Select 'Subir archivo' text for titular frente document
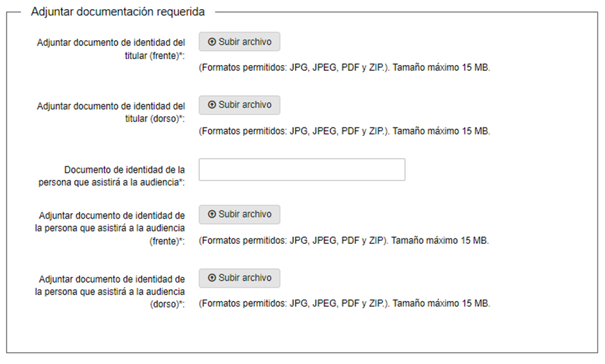Image resolution: width=605 pixels, height=364 pixels. (245, 41)
